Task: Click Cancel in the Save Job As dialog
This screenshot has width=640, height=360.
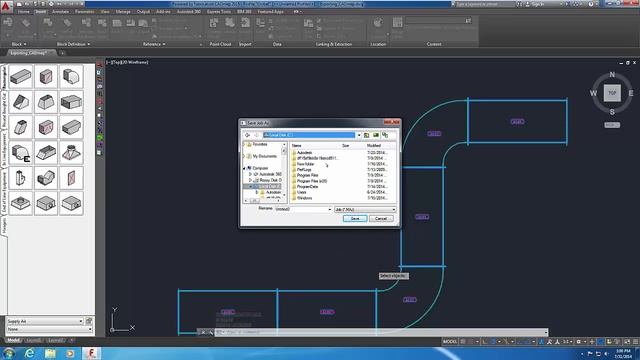Action: tap(381, 219)
